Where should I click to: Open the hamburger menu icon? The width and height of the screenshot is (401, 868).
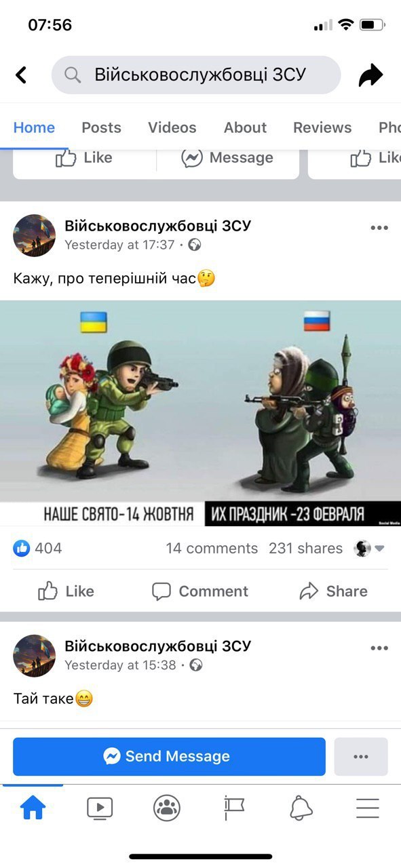368,808
